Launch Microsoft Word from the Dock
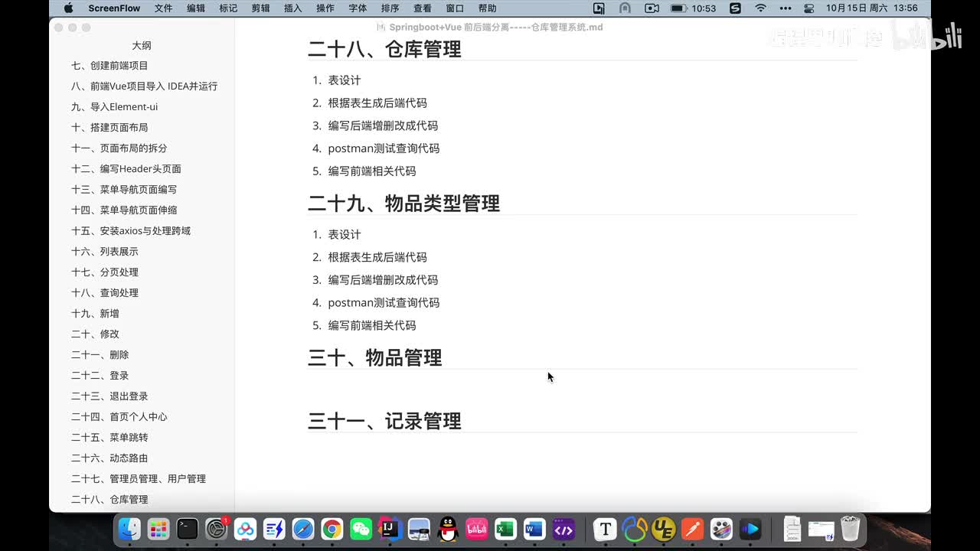Screen dimensions: 980x551 [534, 529]
